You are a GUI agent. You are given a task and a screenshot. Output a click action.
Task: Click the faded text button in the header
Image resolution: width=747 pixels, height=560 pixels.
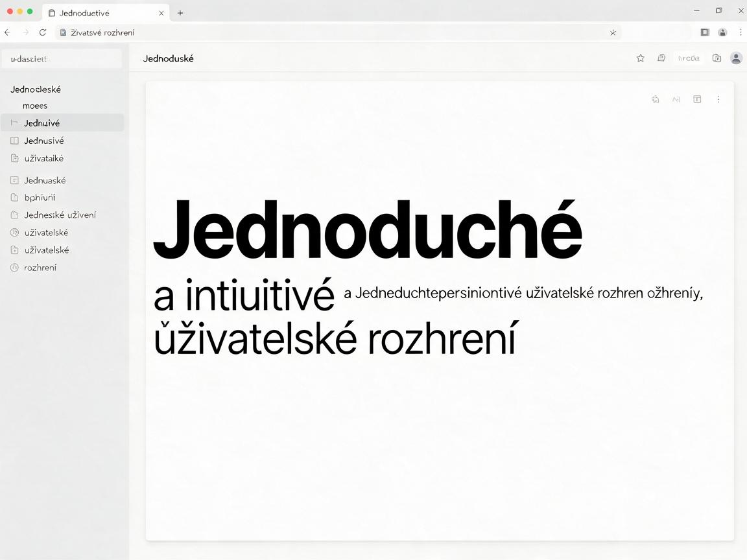(x=689, y=58)
